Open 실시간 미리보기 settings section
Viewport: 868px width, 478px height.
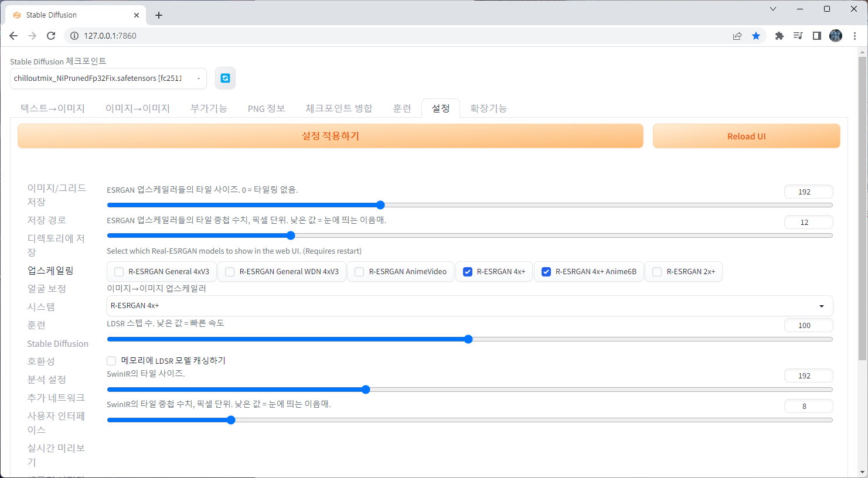[56, 455]
